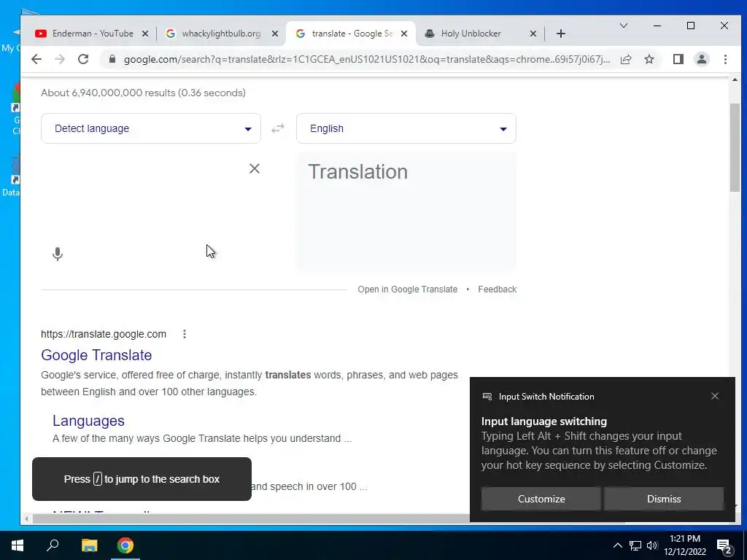Bookmark this tab with the star icon

click(649, 59)
